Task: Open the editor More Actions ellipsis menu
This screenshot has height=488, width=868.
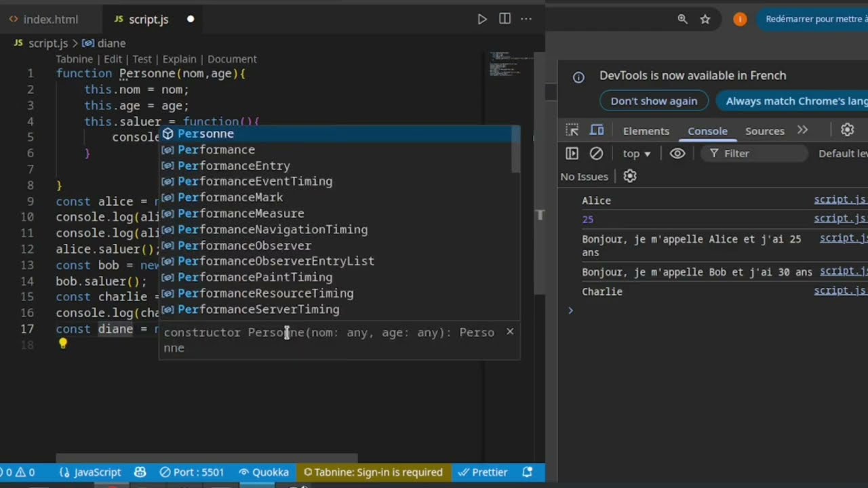Action: 526,19
